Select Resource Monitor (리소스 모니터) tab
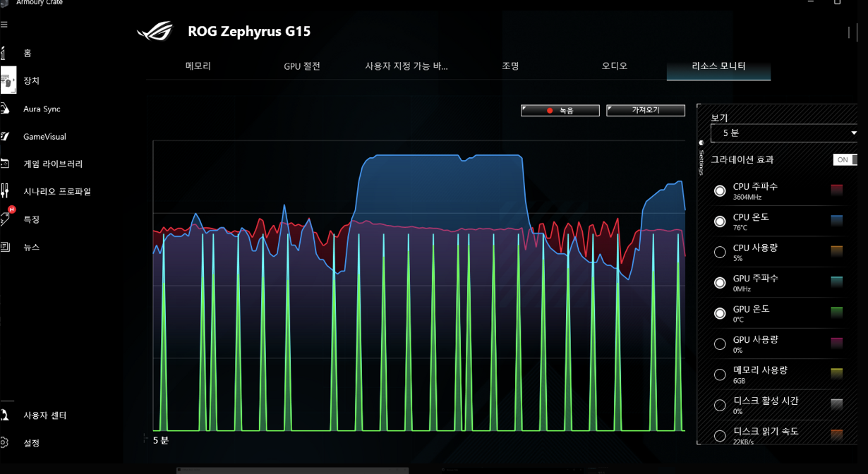Image resolution: width=868 pixels, height=474 pixels. (718, 66)
